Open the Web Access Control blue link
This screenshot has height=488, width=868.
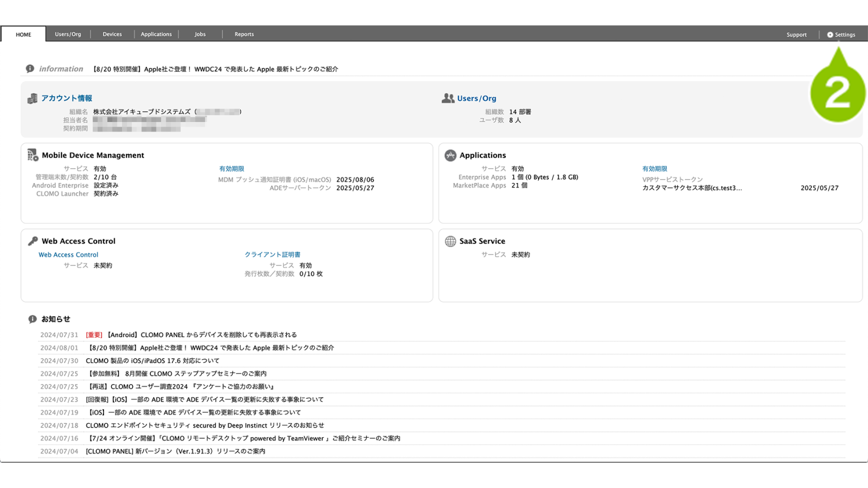[68, 255]
